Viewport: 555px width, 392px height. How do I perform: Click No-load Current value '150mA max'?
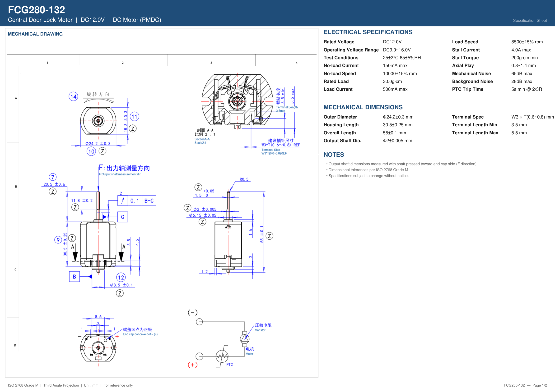click(x=395, y=65)
